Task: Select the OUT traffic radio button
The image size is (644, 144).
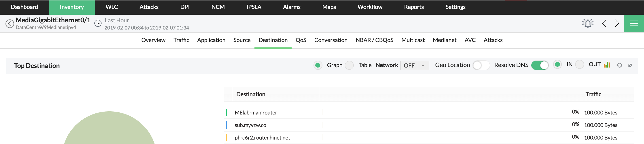Action: click(x=579, y=64)
